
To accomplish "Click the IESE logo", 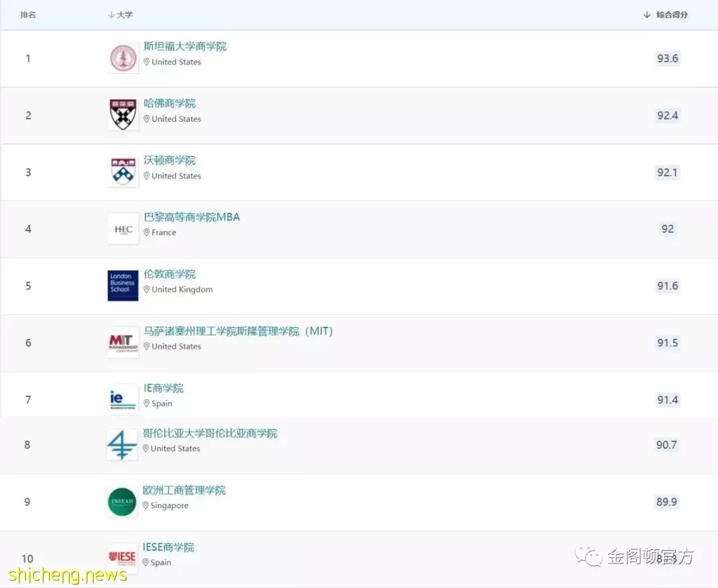I will pos(122,559).
